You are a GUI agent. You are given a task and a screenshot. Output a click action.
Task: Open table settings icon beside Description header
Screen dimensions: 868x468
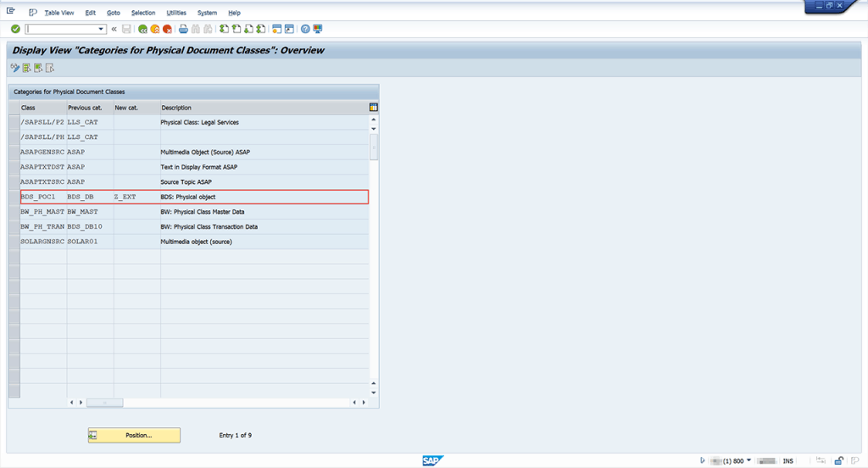coord(373,108)
